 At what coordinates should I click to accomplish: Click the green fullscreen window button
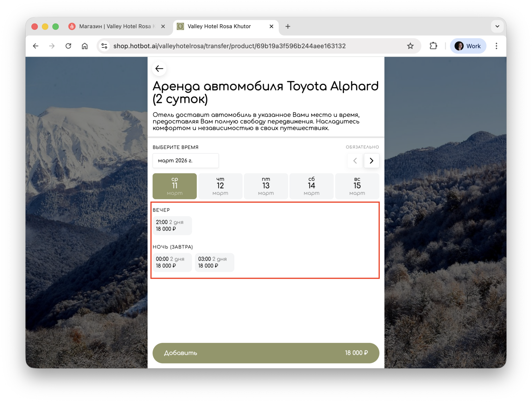[x=56, y=27]
